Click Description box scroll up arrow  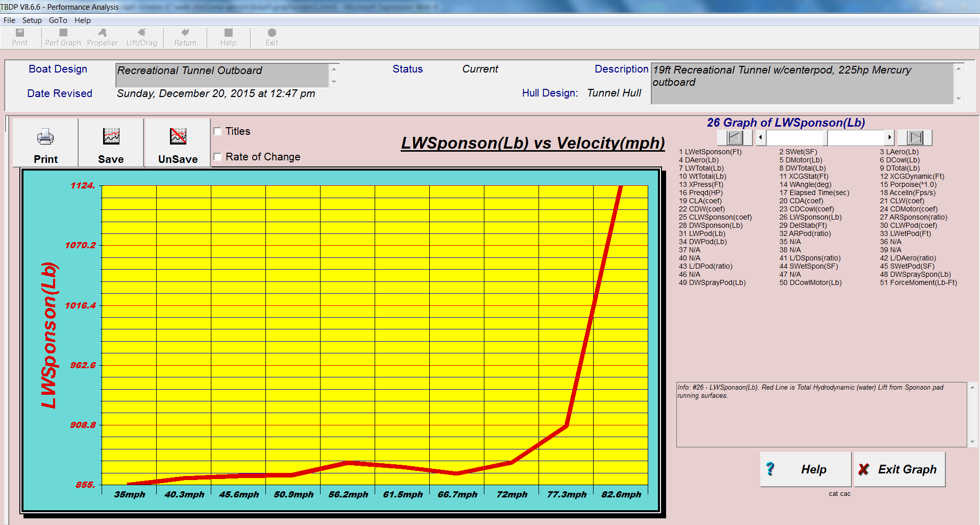959,68
